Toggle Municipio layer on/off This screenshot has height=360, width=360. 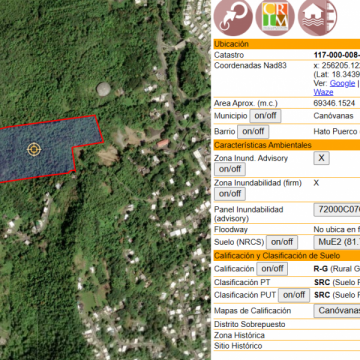(x=265, y=116)
